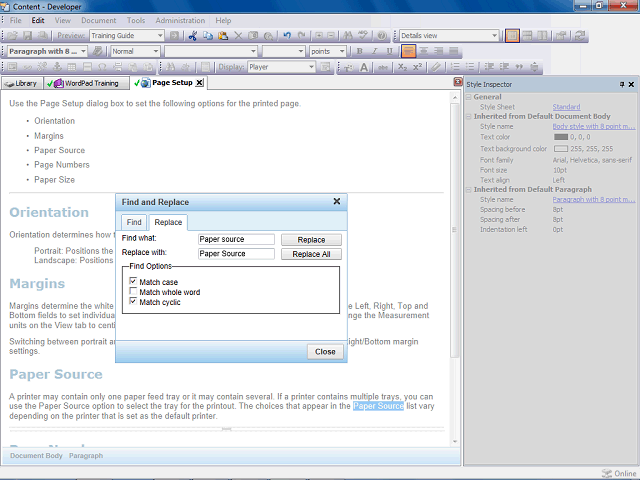
Task: Click the Close button in Find and Replace
Action: [x=325, y=352]
